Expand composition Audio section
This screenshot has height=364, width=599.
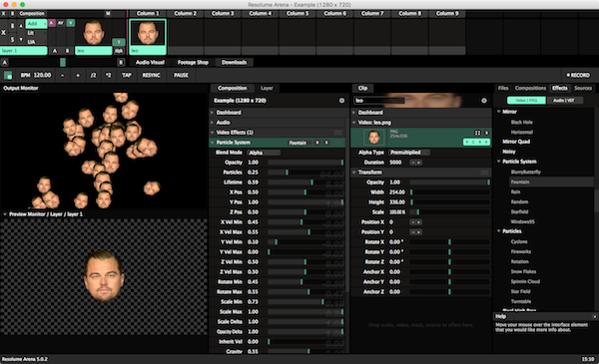213,123
